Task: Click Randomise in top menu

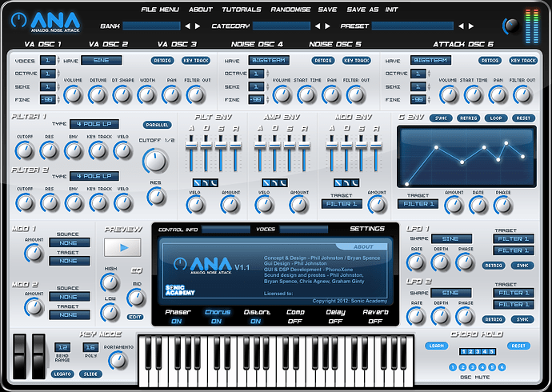Action: tap(290, 10)
